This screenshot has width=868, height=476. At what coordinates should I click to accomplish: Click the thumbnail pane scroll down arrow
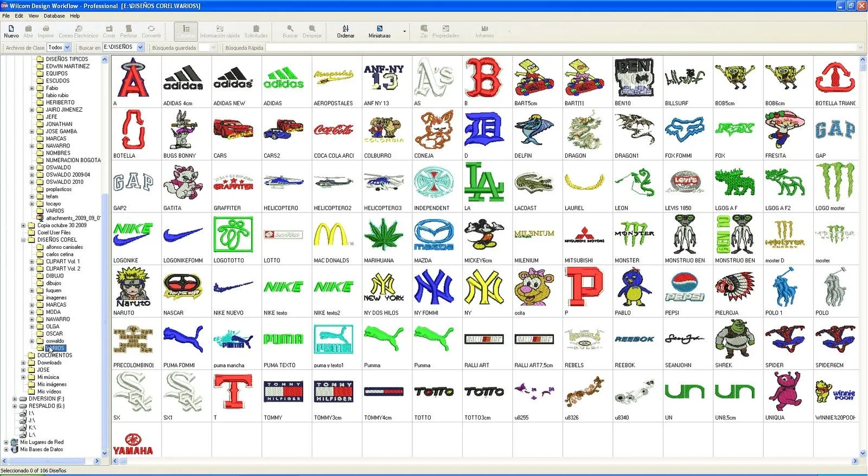[863, 453]
